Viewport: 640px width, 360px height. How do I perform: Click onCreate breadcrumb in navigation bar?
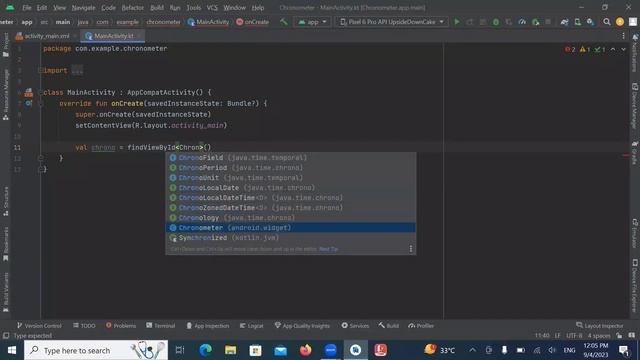[252, 22]
